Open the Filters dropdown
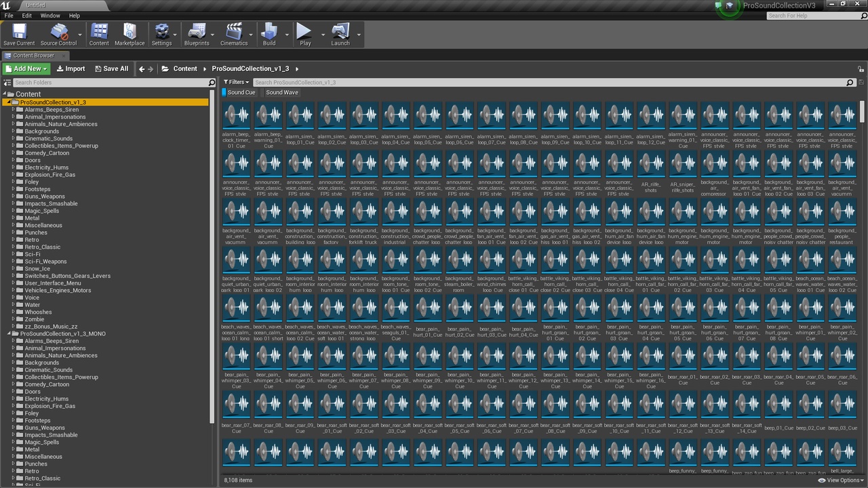 (236, 82)
